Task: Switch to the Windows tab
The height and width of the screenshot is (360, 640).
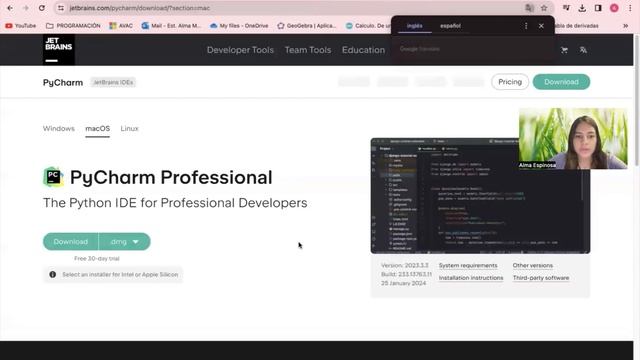Action: pyautogui.click(x=59, y=129)
